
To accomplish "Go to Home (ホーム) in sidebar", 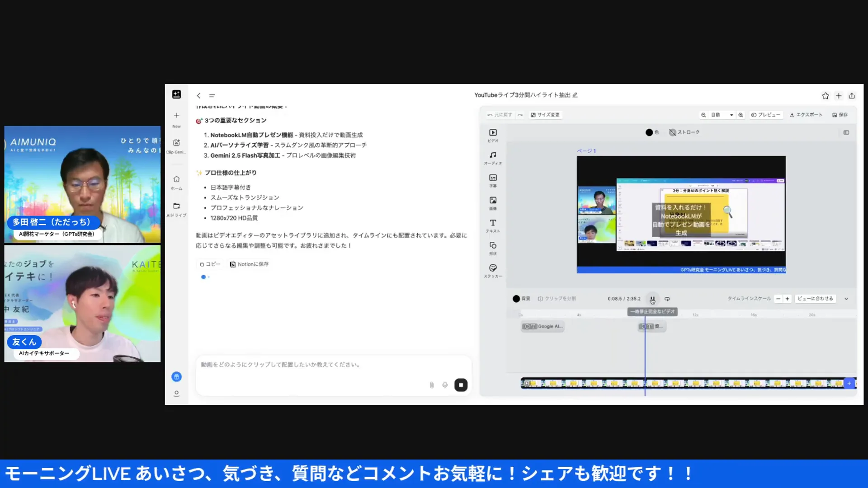I will tap(176, 183).
